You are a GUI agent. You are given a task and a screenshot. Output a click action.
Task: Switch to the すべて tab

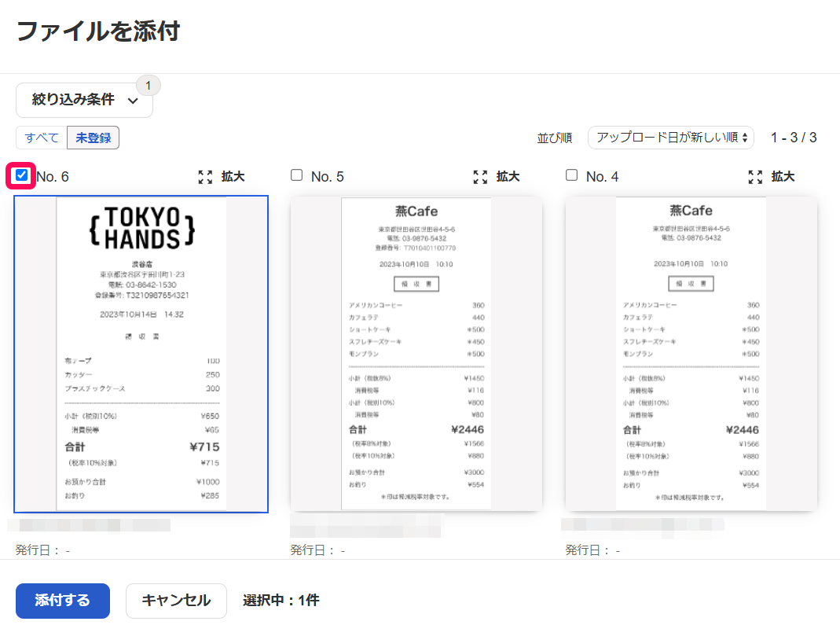click(x=42, y=138)
